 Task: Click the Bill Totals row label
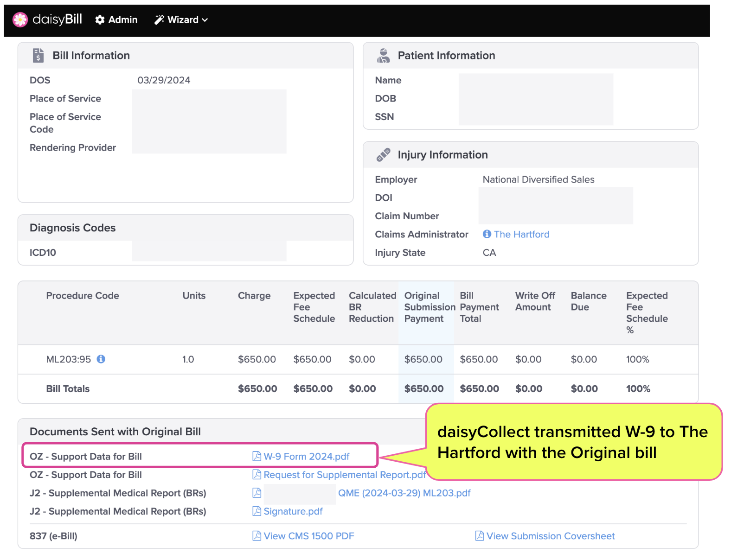click(x=68, y=388)
